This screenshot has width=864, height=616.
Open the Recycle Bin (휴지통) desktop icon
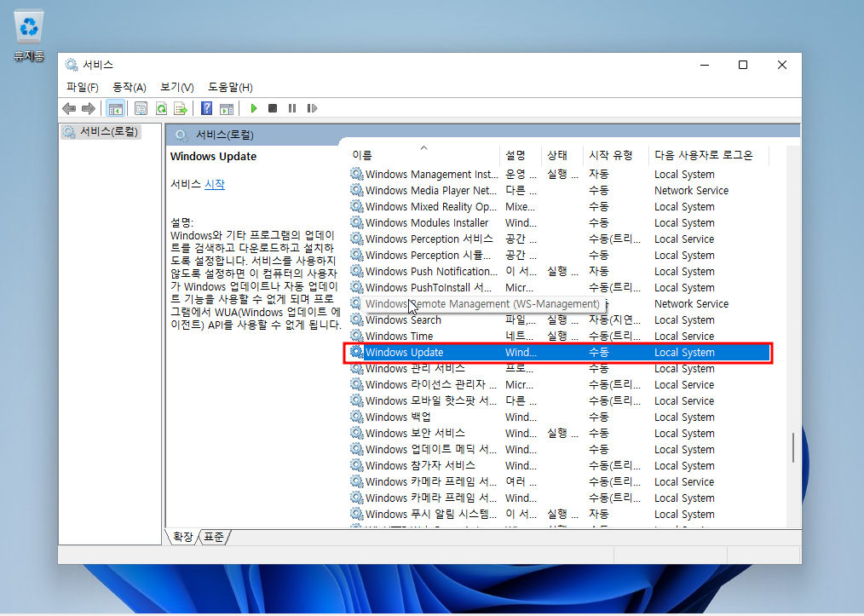click(x=29, y=34)
